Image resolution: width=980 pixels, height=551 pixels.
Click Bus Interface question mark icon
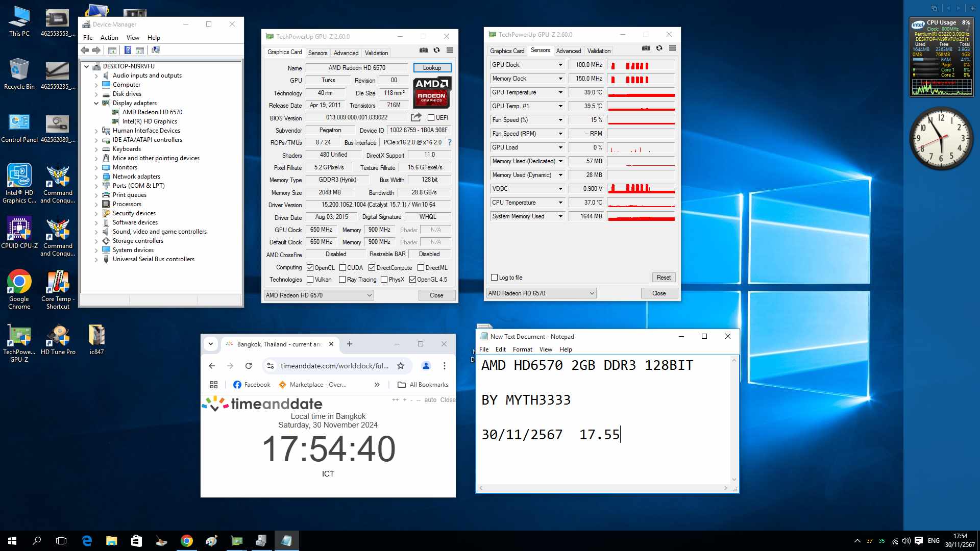point(450,142)
